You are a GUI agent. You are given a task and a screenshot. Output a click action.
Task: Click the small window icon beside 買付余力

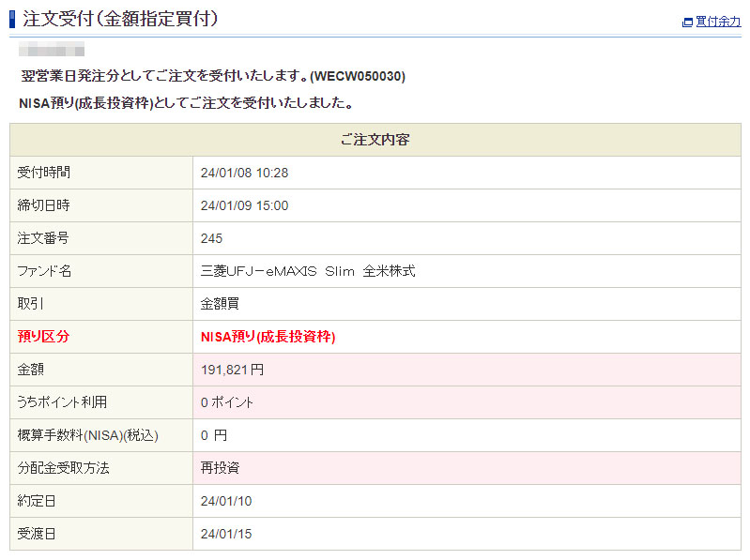point(687,22)
